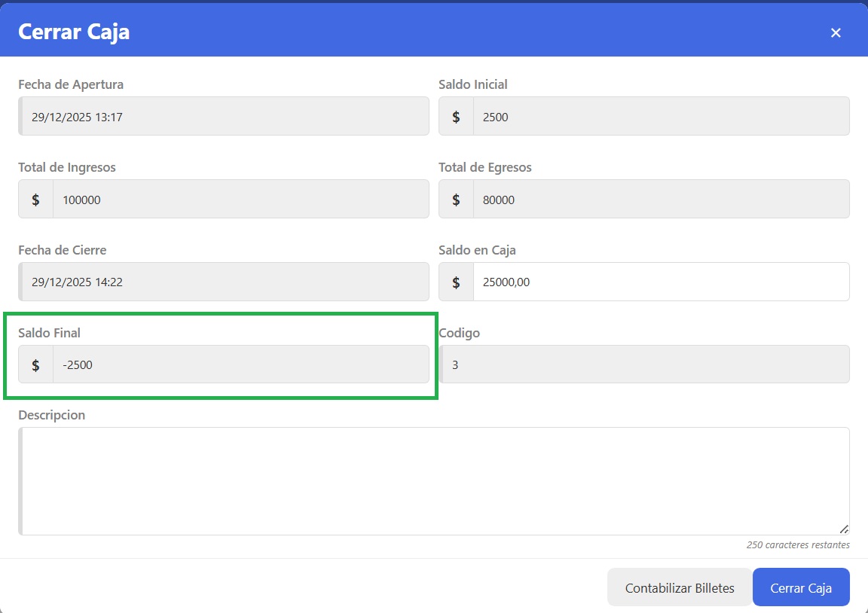
Task: Click the dollar icon beside Saldo en Caja
Action: point(456,282)
